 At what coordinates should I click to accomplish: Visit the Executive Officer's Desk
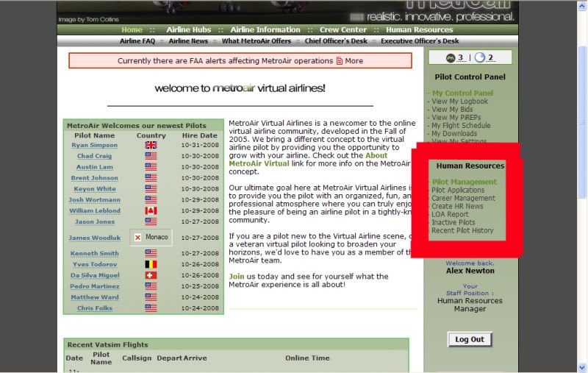click(420, 41)
